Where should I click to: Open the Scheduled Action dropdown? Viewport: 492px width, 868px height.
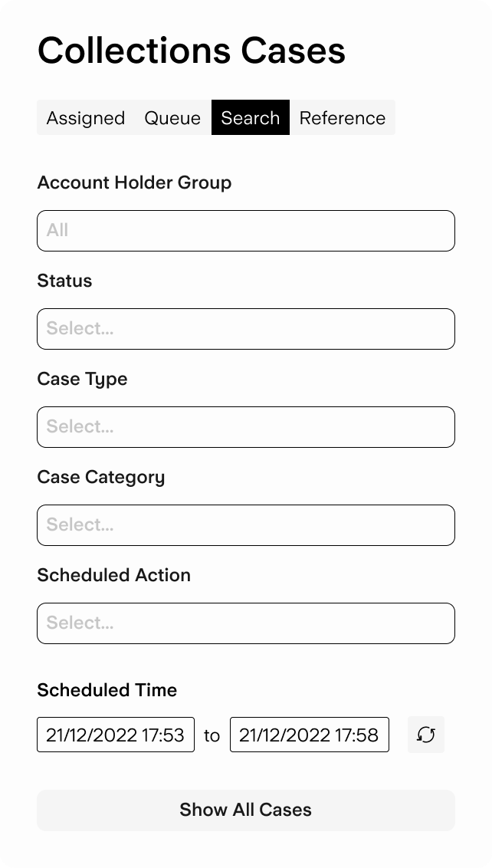pos(245,623)
